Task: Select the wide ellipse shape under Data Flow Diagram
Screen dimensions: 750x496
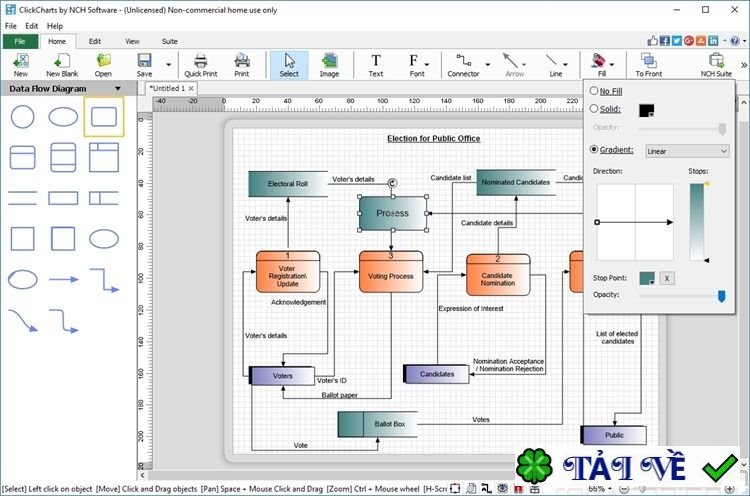Action: 63,117
